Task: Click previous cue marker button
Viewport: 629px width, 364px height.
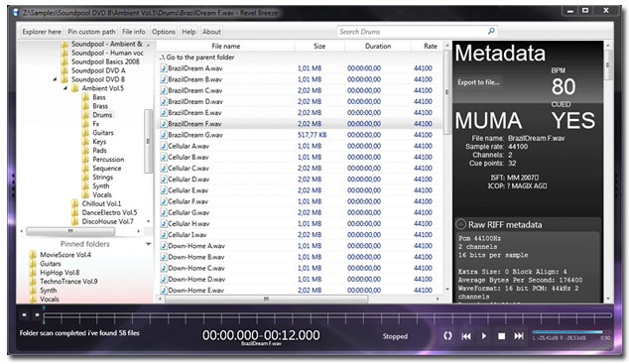Action: pos(24,315)
